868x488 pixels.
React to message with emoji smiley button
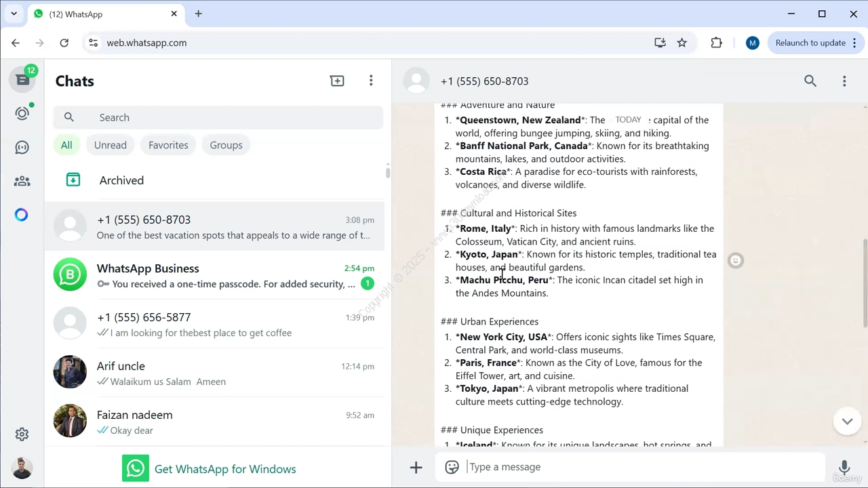coord(736,260)
